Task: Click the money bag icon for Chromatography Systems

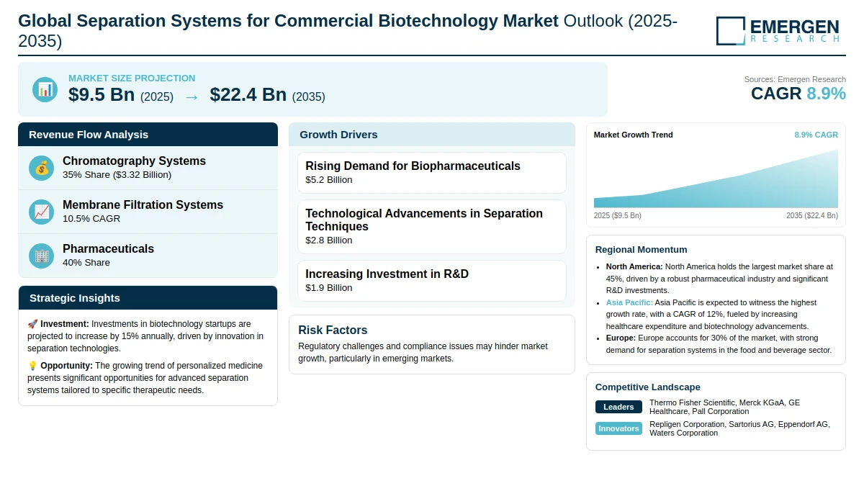Action: (41, 168)
